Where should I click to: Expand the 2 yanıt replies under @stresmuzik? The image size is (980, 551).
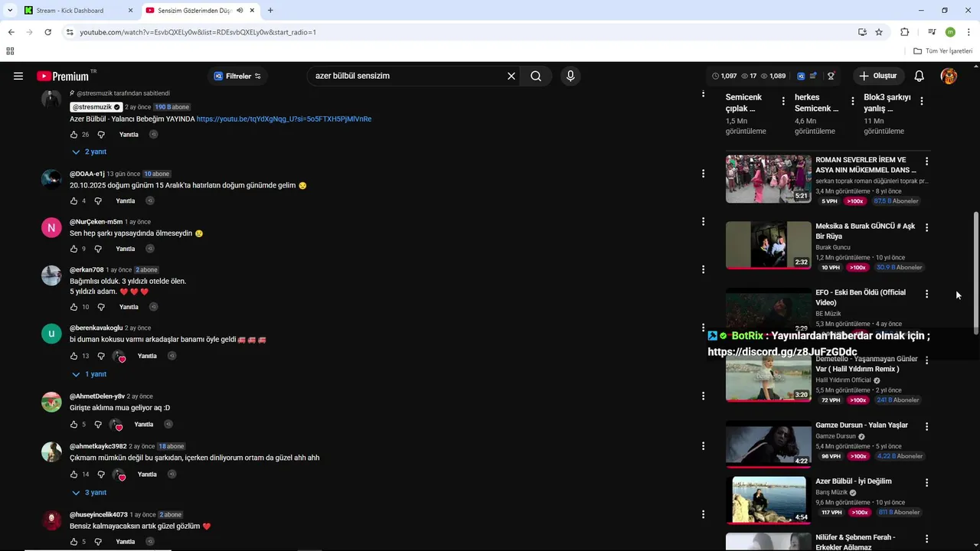89,152
